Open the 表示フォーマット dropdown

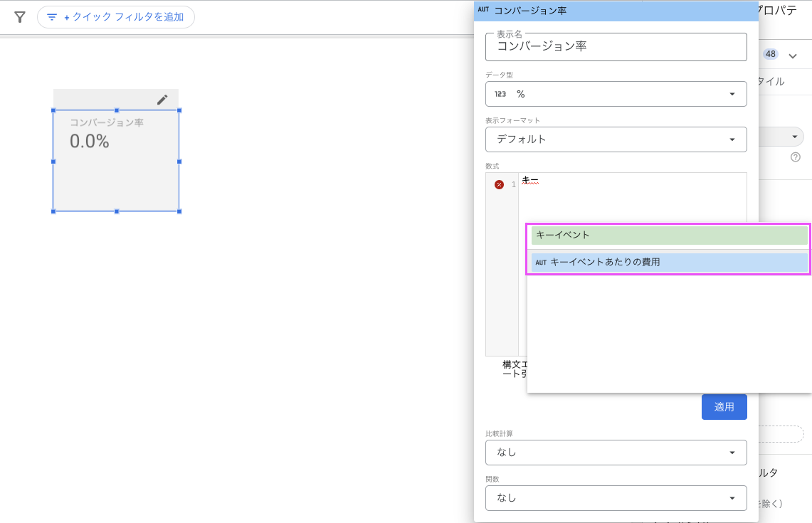click(x=616, y=139)
